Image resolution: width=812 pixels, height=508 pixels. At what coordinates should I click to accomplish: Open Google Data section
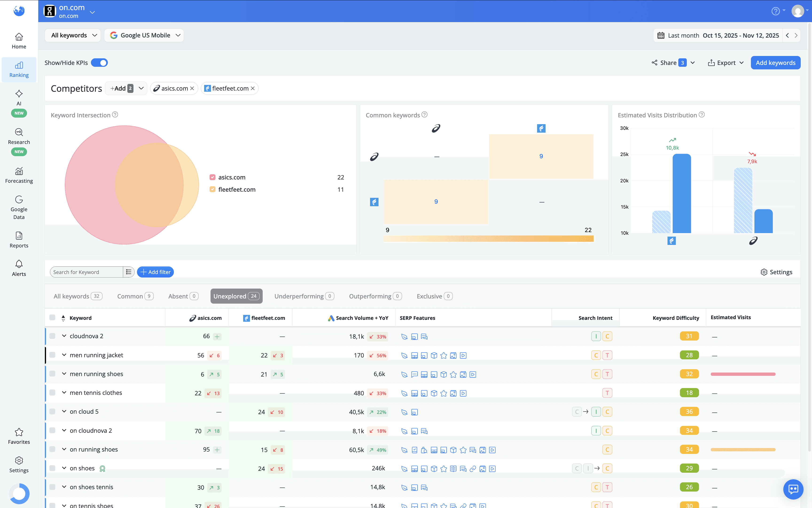pyautogui.click(x=19, y=207)
